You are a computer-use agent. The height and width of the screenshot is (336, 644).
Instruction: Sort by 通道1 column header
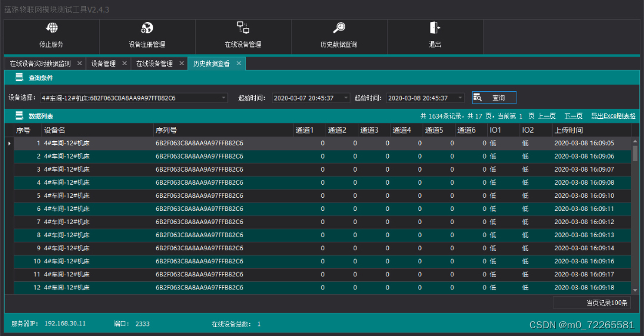309,130
